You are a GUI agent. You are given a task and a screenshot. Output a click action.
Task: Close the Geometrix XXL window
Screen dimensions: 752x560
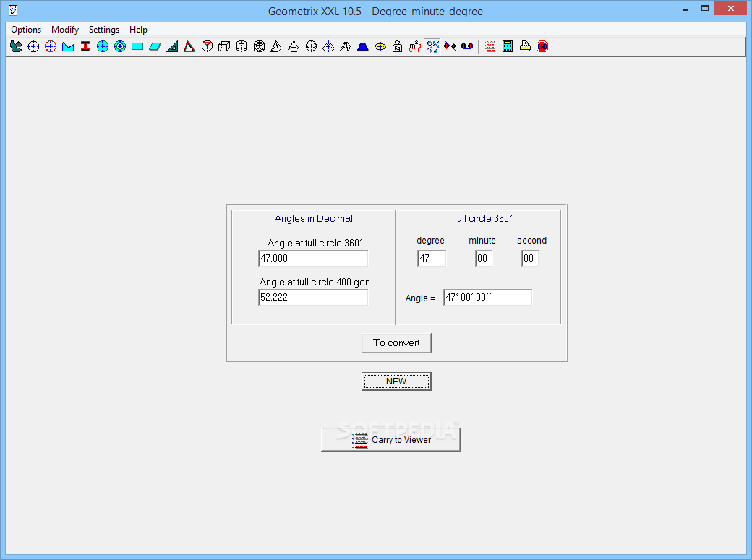pos(730,8)
